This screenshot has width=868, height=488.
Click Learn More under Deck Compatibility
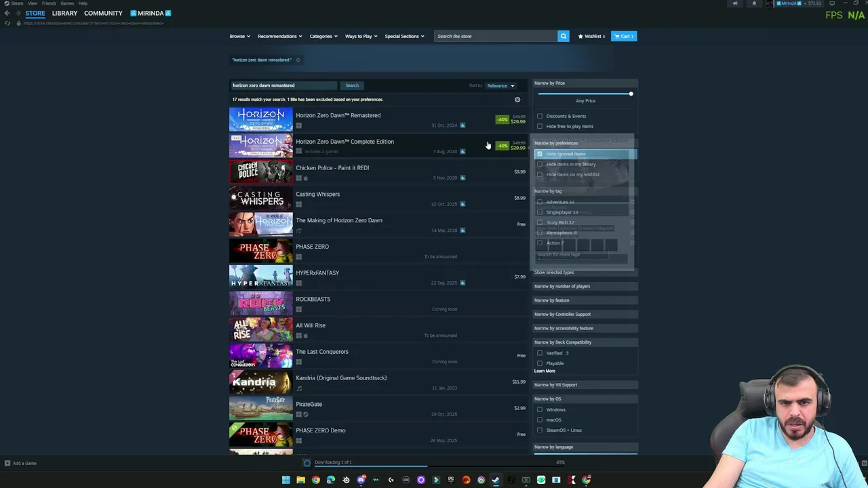545,371
